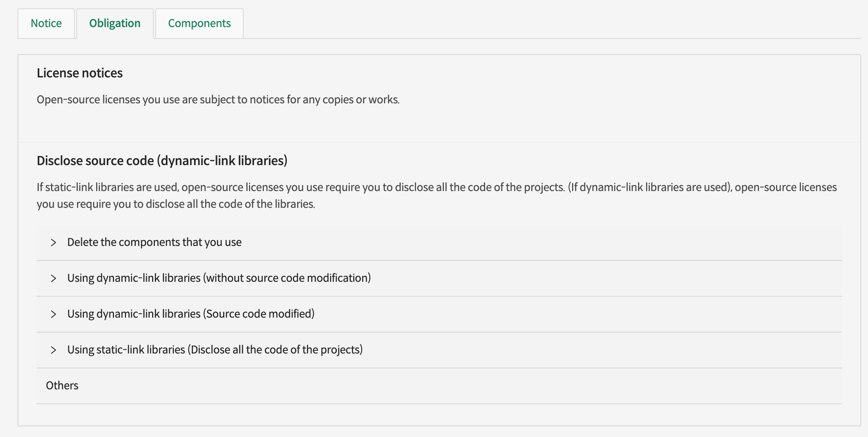Switch to the Notice tab
This screenshot has width=868, height=437.
(x=46, y=24)
